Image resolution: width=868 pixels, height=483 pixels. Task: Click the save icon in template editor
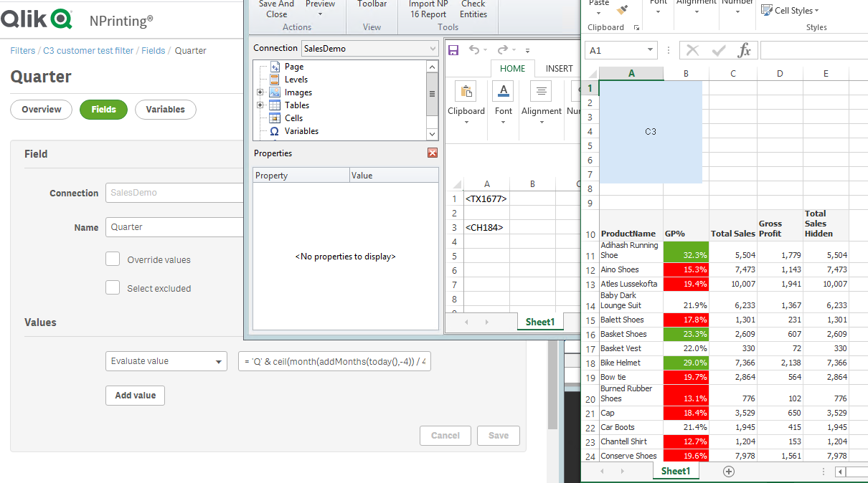click(453, 50)
